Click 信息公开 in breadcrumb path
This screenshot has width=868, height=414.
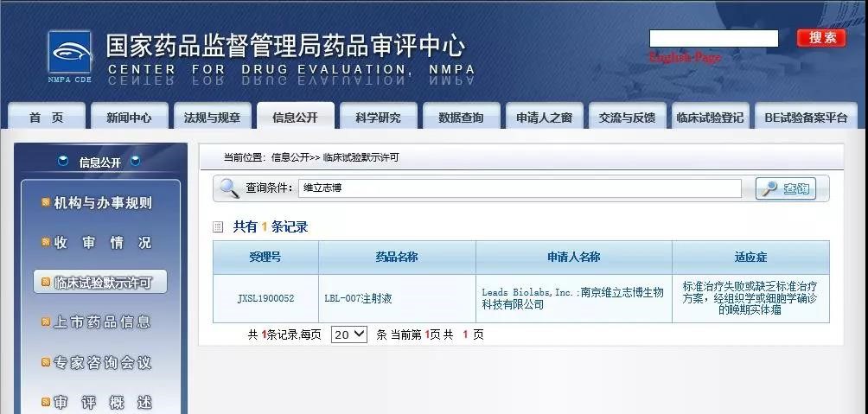click(x=290, y=157)
